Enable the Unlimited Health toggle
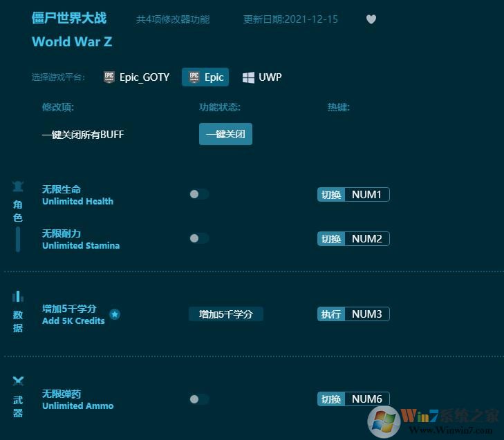This screenshot has height=440, width=504. click(x=199, y=194)
